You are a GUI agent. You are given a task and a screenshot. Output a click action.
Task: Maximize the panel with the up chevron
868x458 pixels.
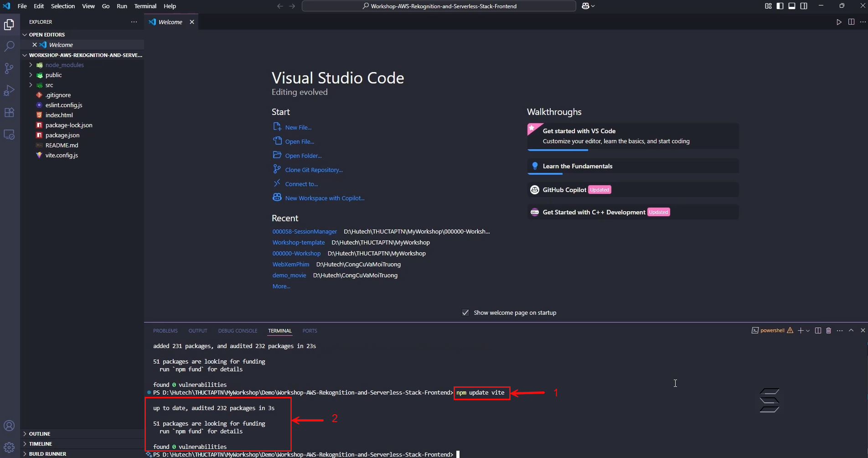[851, 330]
